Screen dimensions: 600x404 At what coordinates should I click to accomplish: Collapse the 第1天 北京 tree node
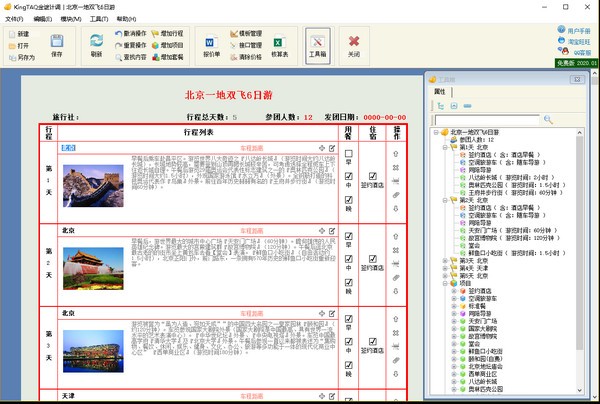[445, 148]
